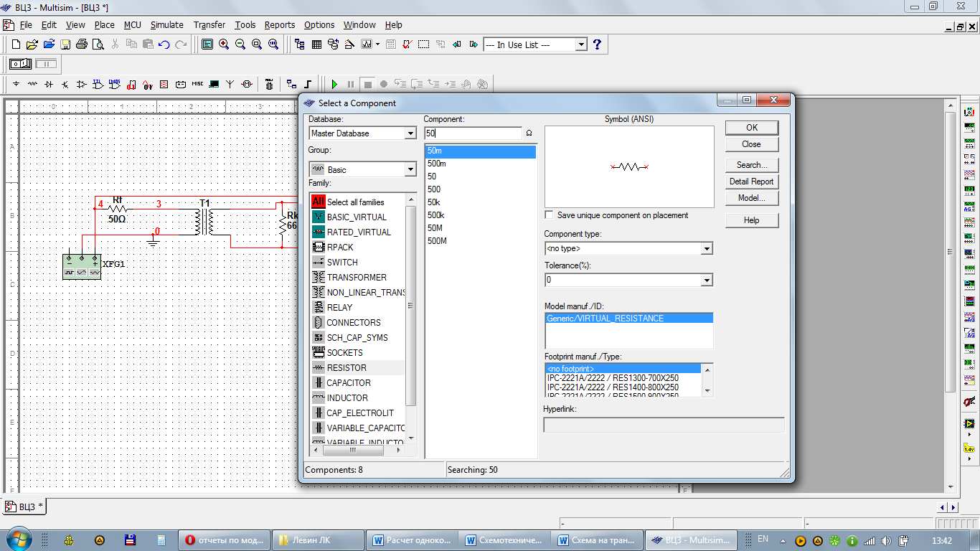Run simulation with green play button
The image size is (980, 551).
(x=335, y=84)
